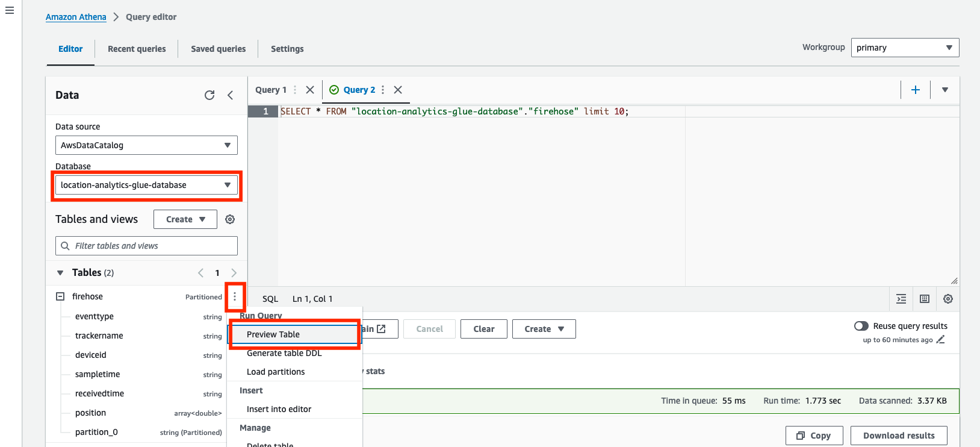
Task: Select the deviceid column
Action: (x=91, y=355)
